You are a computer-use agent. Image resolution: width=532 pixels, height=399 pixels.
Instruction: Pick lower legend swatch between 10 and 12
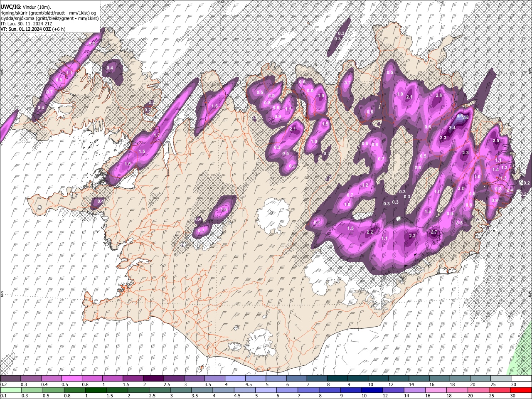(x=372, y=390)
